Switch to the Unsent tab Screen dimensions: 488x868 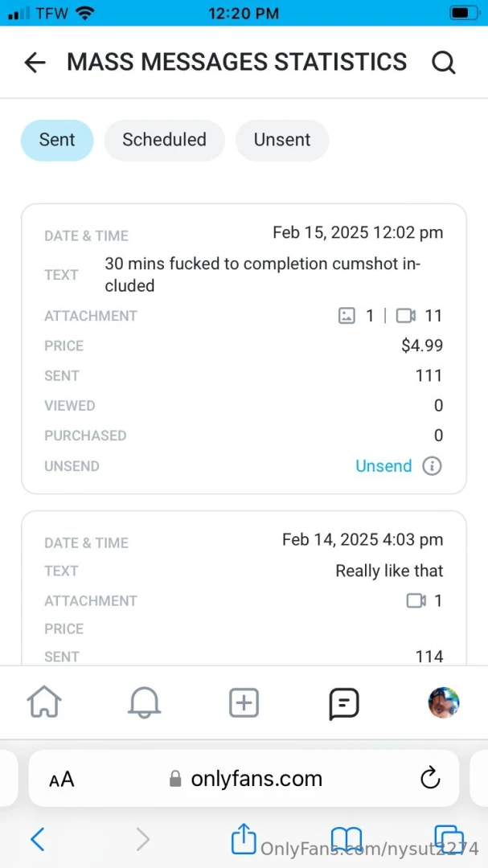[x=282, y=140]
